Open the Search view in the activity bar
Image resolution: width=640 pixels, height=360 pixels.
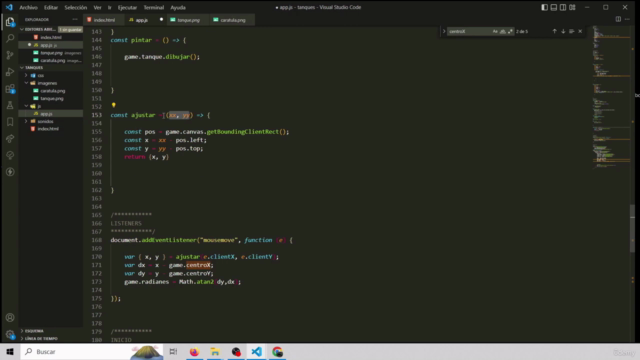[x=10, y=38]
